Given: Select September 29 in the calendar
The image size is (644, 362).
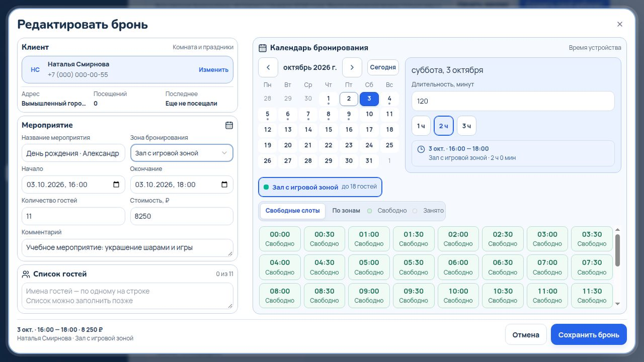Looking at the screenshot, I should [288, 99].
